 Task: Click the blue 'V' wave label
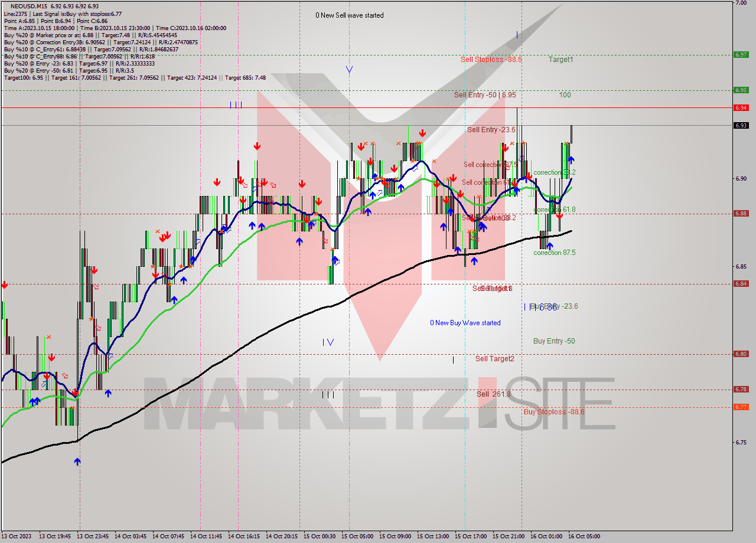349,70
